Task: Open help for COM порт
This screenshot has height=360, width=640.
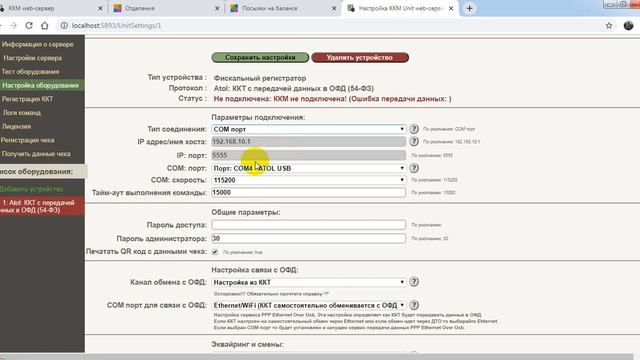Action: pos(414,168)
